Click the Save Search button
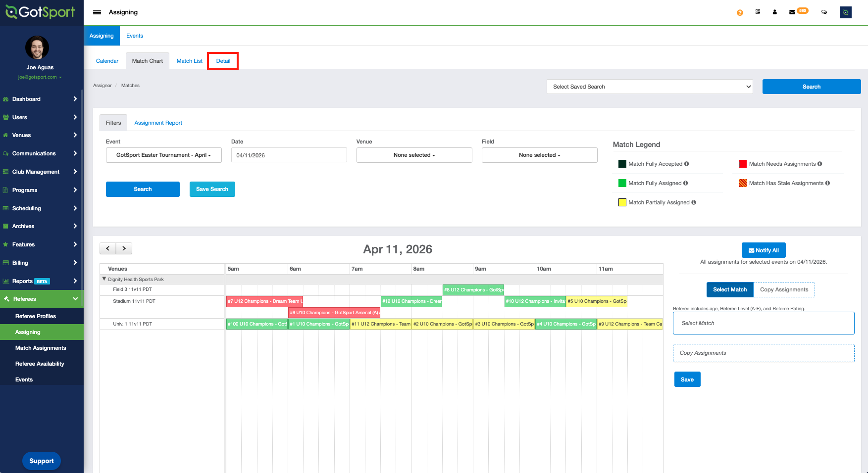Image resolution: width=868 pixels, height=473 pixels. [212, 189]
